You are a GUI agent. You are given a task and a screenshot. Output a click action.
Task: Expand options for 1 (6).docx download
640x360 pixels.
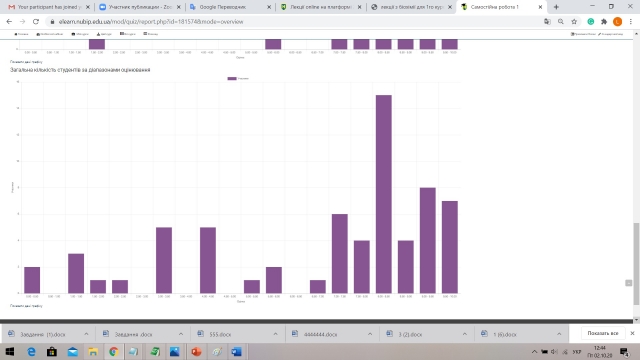pos(559,334)
